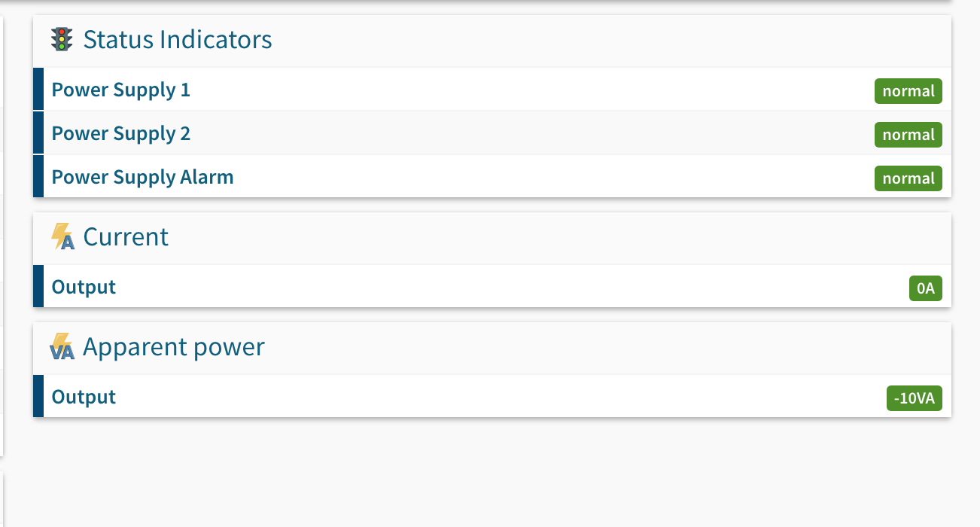Click the Apparent power VA icon
This screenshot has width=980, height=527.
(x=62, y=347)
